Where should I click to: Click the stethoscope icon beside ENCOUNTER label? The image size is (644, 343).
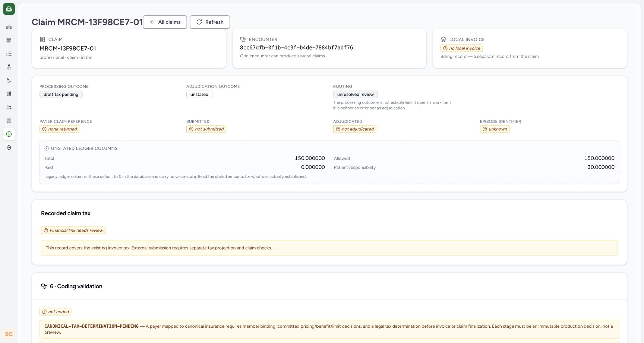pos(243,39)
